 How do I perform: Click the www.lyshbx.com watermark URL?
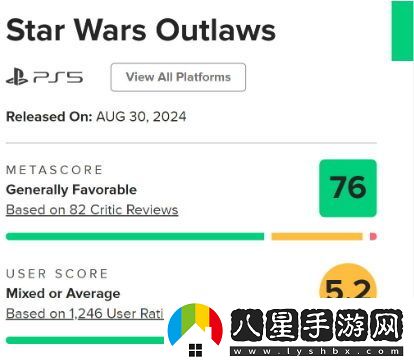(317, 351)
